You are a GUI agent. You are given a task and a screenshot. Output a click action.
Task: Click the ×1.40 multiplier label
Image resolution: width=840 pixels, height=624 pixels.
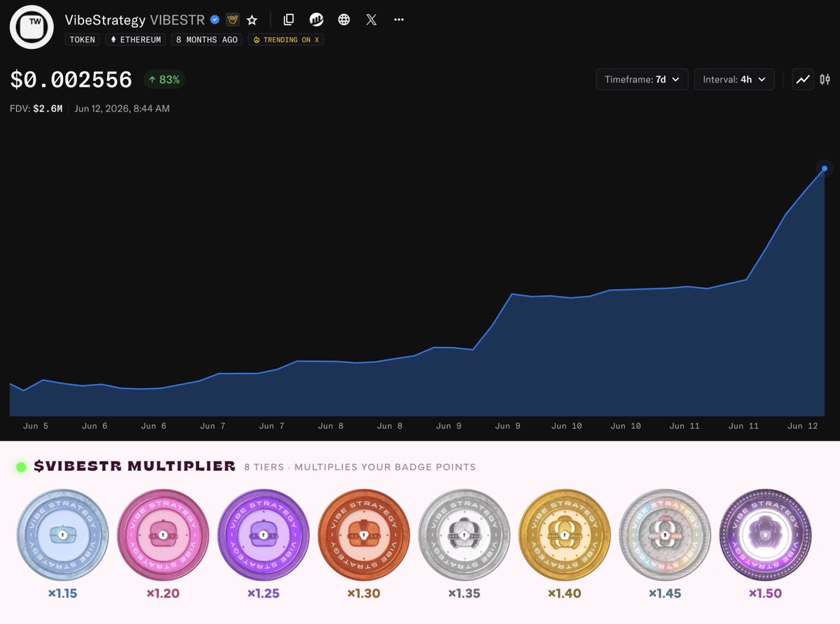pos(565,593)
